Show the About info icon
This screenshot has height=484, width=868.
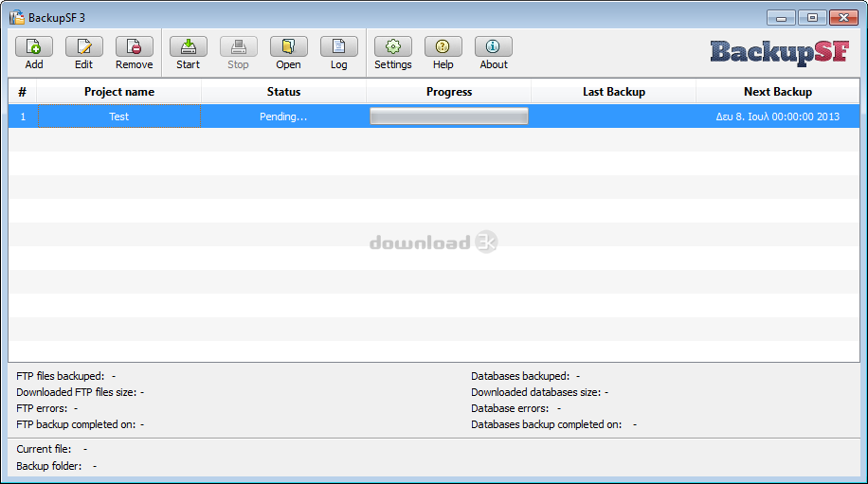coord(493,46)
